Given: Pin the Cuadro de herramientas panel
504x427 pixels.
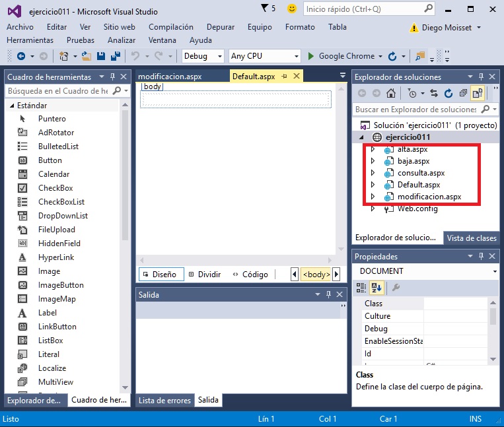Looking at the screenshot, I should pyautogui.click(x=112, y=77).
